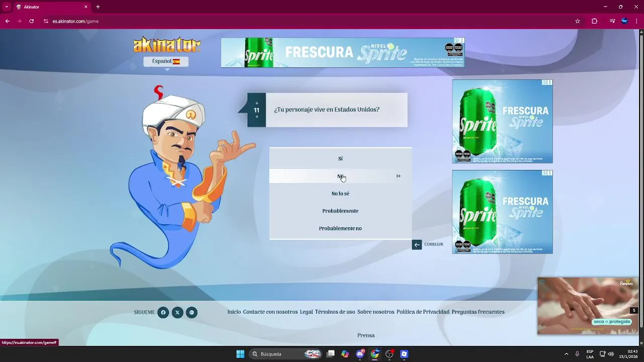Click the Akinator logo
644x362 pixels.
click(167, 44)
